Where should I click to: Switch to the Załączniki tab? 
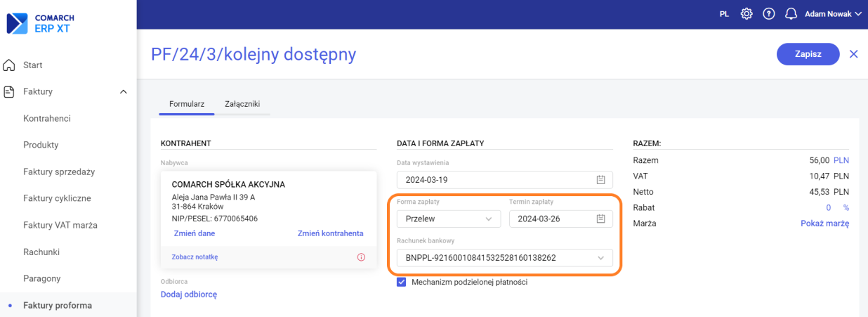(242, 104)
